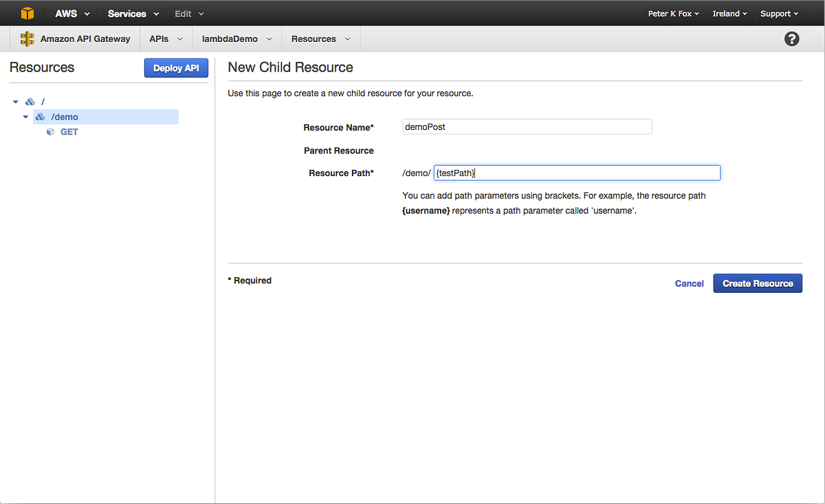Collapse the /demo tree node
This screenshot has height=504, width=825.
pyautogui.click(x=25, y=116)
